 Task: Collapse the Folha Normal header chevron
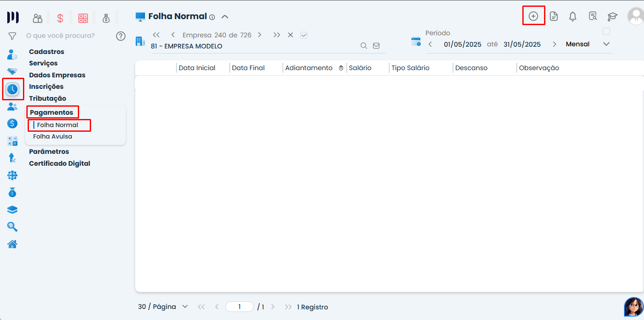(x=225, y=17)
